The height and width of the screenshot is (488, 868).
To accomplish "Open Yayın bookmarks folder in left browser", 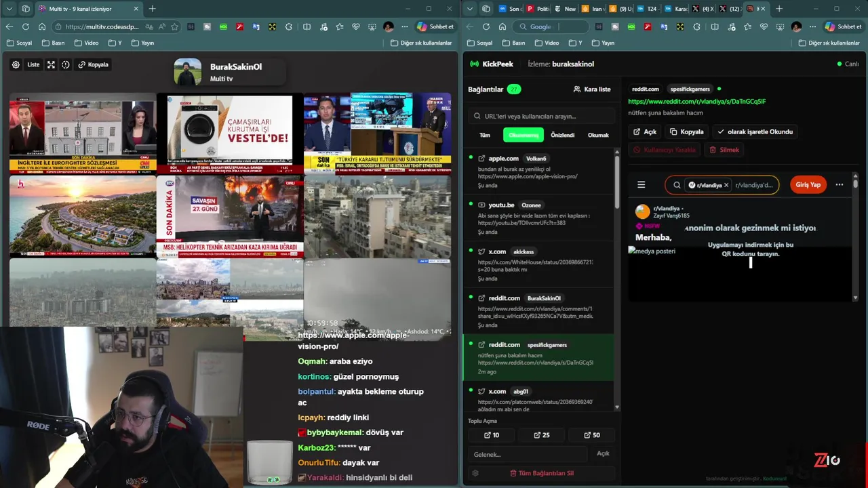I will coord(143,43).
